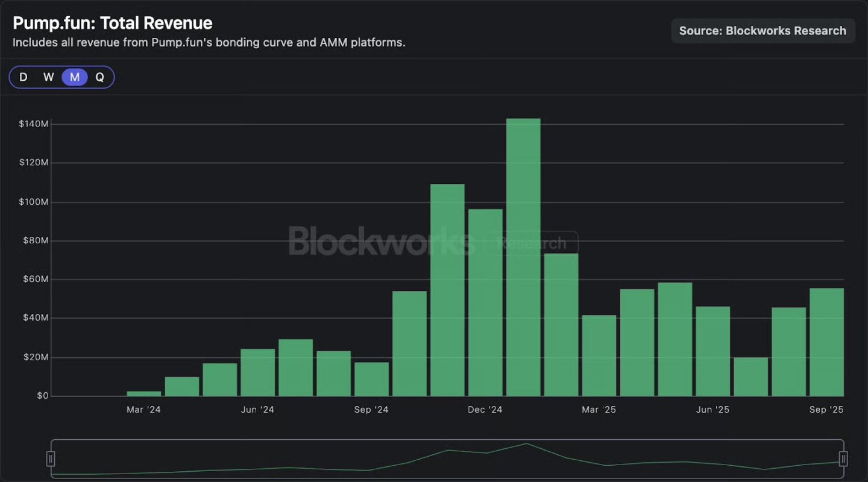Screen dimensions: 868x482
Task: Grab the left range slider handle
Action: point(51,459)
